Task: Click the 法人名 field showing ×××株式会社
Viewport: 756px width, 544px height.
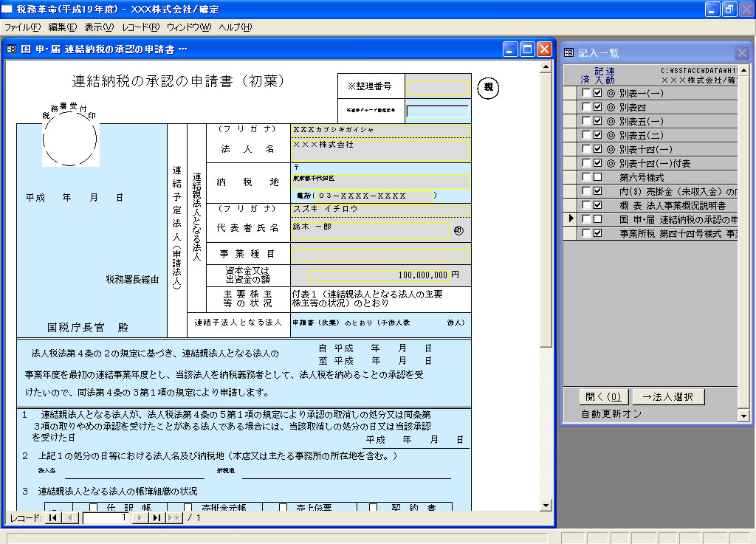Action: click(380, 149)
